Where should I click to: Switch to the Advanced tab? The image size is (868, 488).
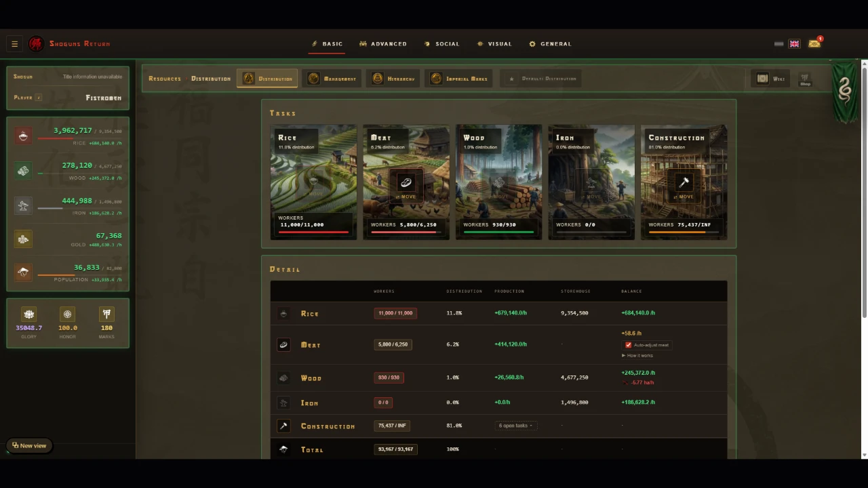tap(383, 44)
